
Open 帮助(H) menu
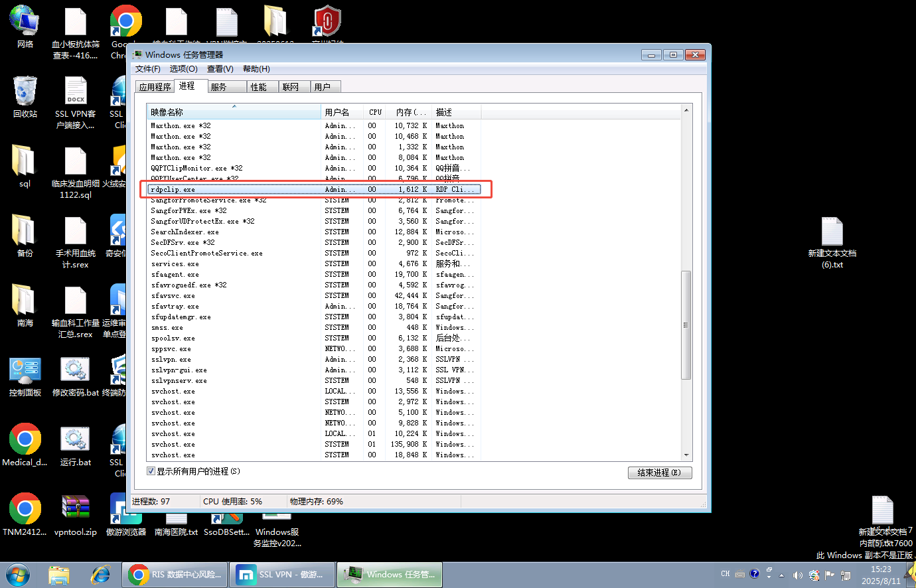[256, 69]
